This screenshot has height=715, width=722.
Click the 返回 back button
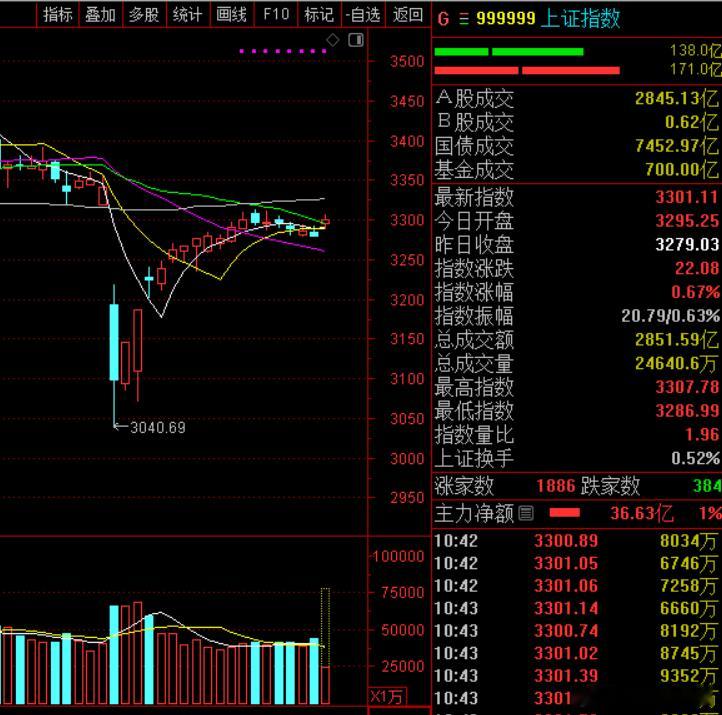click(408, 15)
